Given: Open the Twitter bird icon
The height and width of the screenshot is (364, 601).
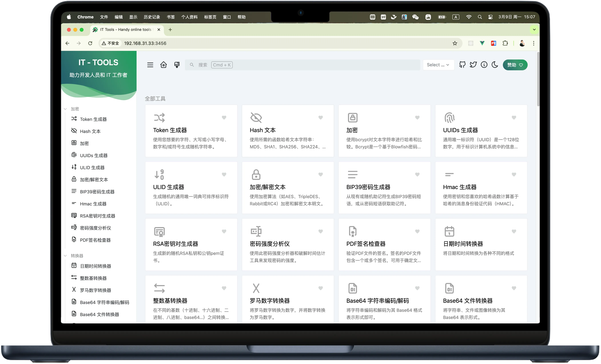Looking at the screenshot, I should pos(473,65).
